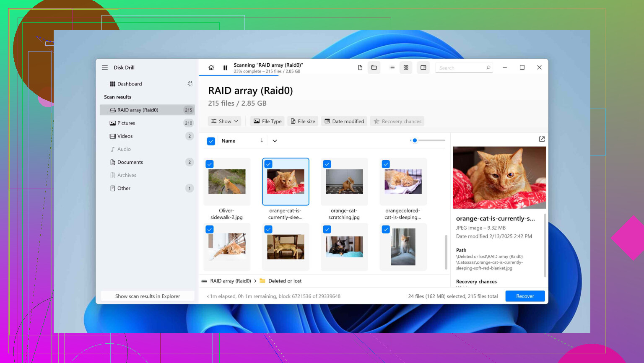
Task: Click Show scan results in Explorer
Action: click(x=148, y=296)
